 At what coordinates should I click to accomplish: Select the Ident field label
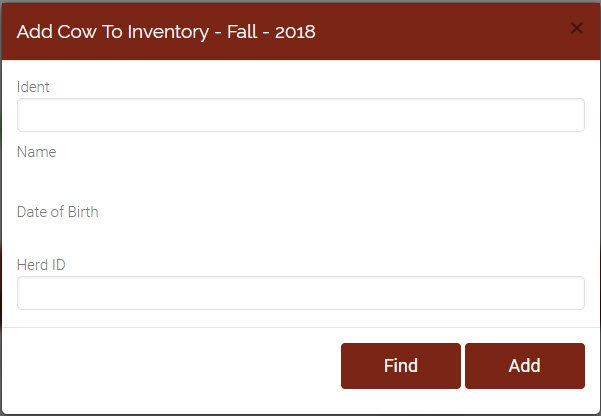pyautogui.click(x=33, y=87)
